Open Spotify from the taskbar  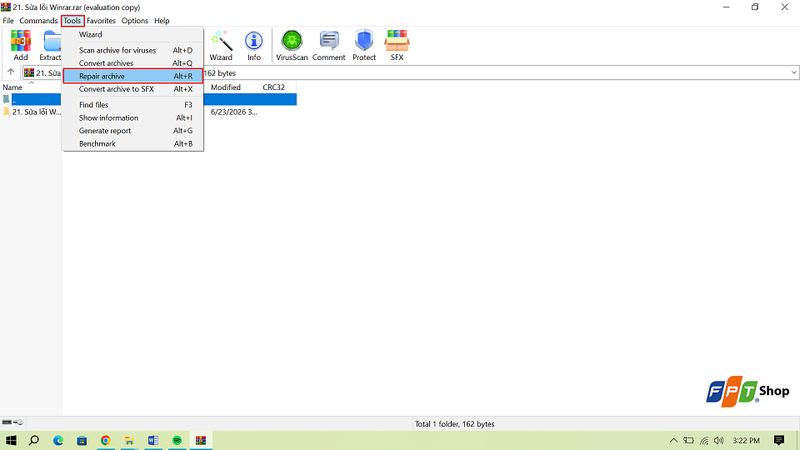[x=177, y=440]
